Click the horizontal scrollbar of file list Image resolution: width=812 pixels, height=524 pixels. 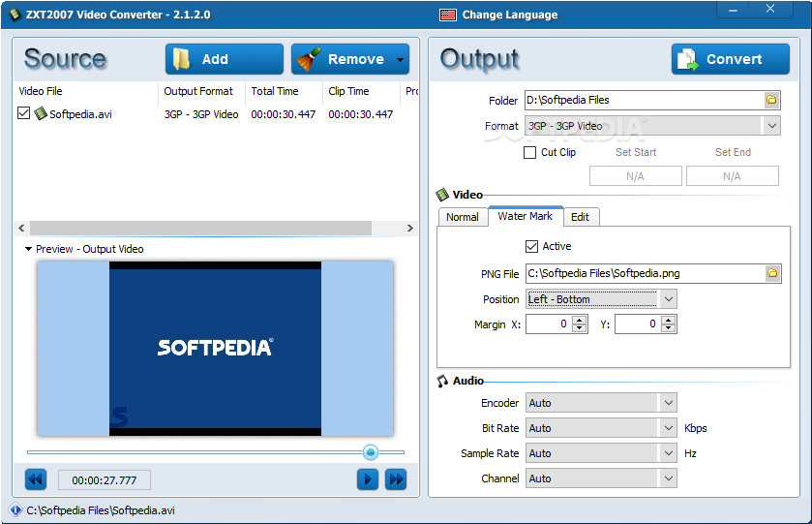pyautogui.click(x=200, y=228)
